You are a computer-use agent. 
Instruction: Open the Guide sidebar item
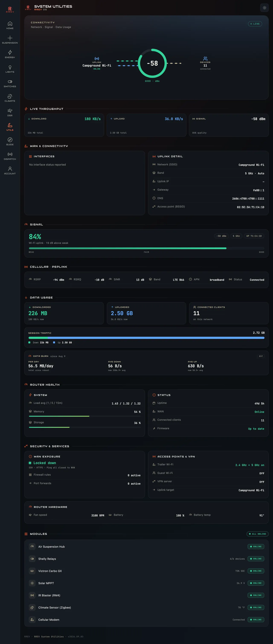[x=10, y=141]
